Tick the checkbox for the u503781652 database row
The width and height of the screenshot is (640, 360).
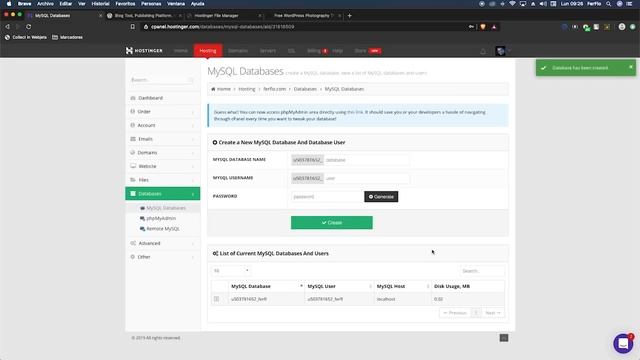pyautogui.click(x=216, y=299)
